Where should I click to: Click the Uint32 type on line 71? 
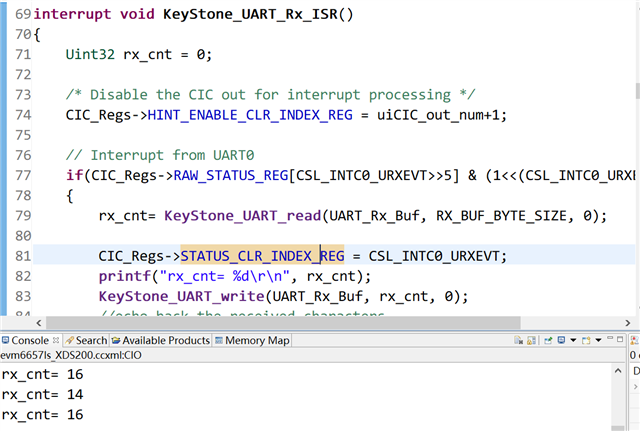point(90,54)
